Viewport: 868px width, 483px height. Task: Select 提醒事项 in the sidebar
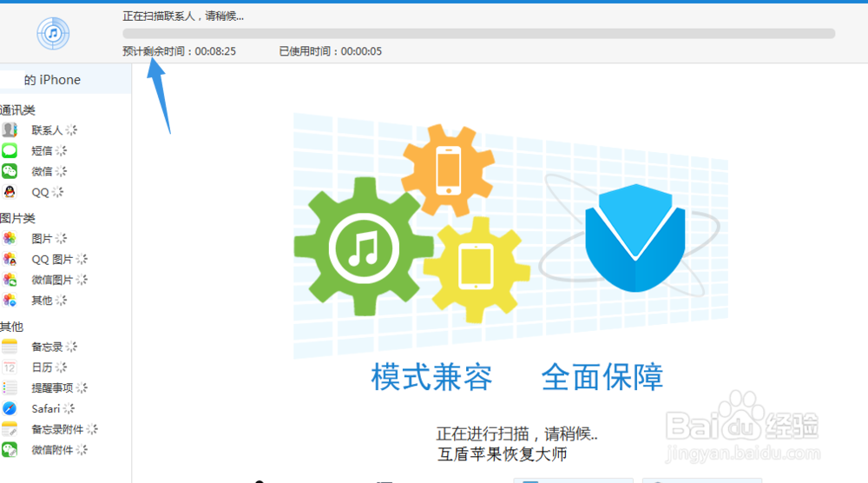(x=52, y=387)
